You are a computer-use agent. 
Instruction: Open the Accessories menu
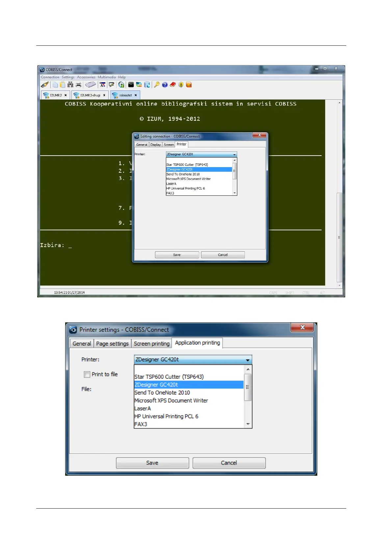point(86,77)
